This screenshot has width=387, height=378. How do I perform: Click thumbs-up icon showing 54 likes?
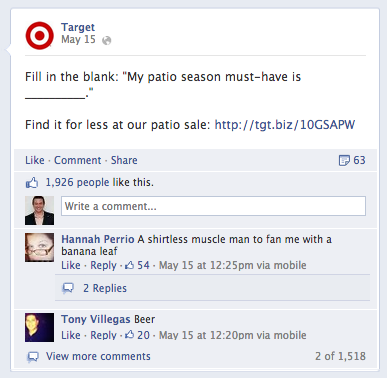pyautogui.click(x=129, y=265)
